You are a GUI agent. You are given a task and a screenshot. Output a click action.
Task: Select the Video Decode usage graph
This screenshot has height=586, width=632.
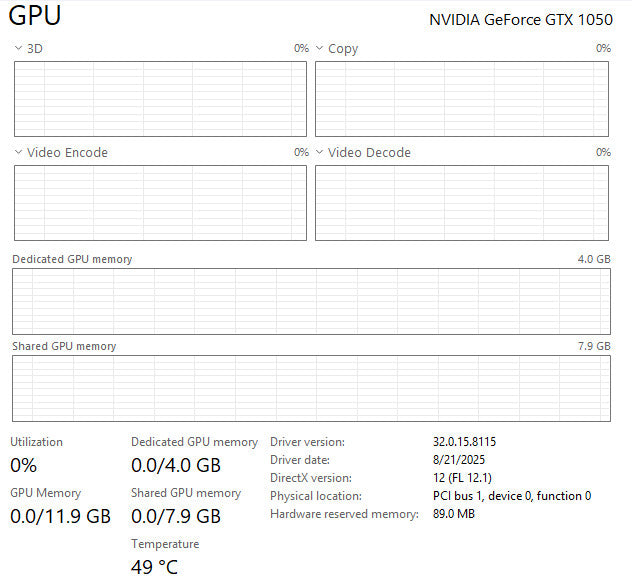tap(461, 203)
